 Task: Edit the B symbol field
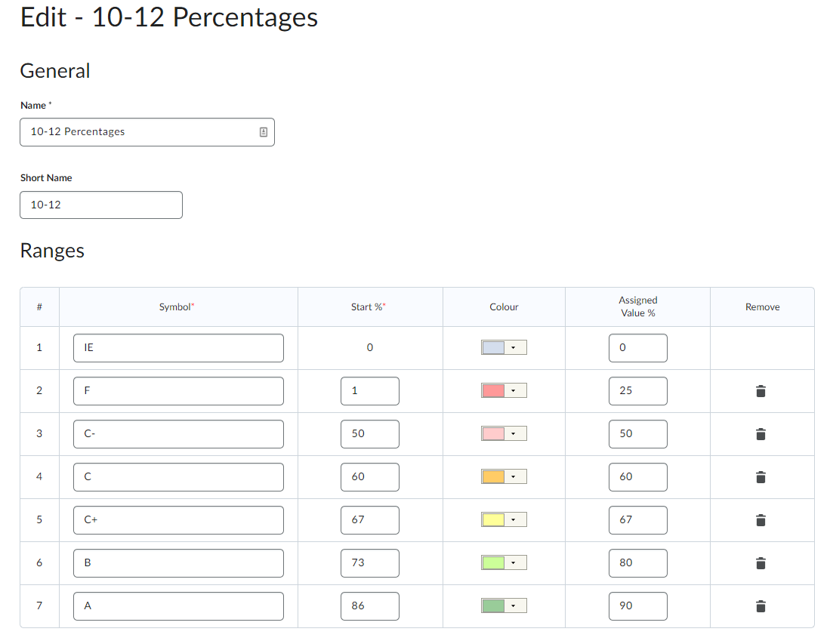coord(178,563)
